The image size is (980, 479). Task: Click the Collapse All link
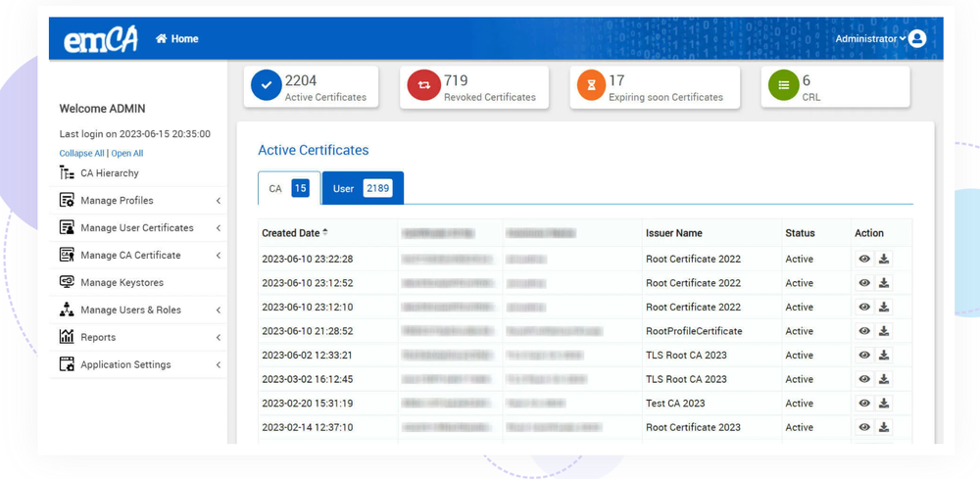point(82,153)
